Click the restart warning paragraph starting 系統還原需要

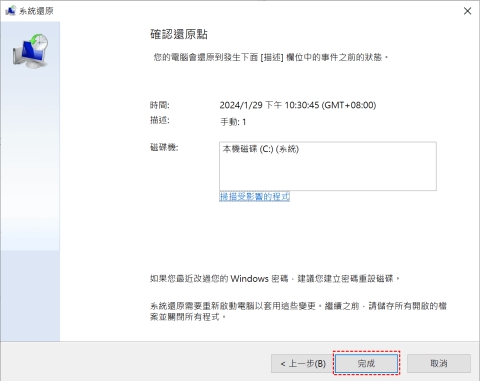click(x=298, y=311)
